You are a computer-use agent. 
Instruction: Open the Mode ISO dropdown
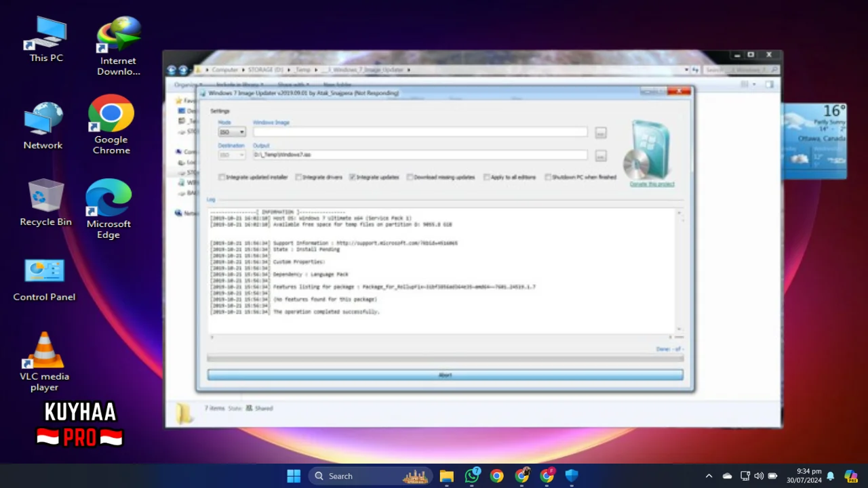[x=231, y=132]
